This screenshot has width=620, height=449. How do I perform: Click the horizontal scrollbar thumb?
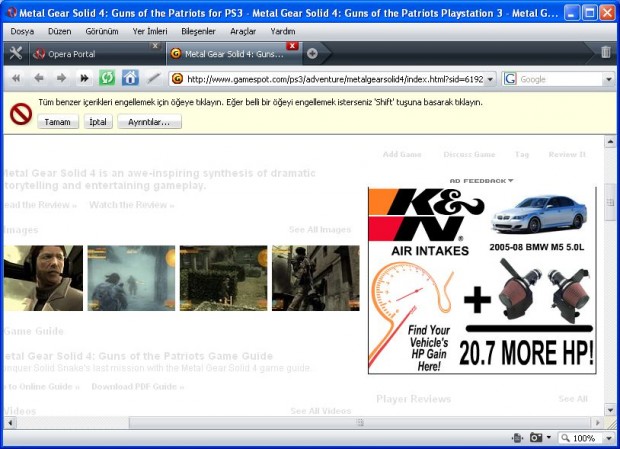pos(359,423)
